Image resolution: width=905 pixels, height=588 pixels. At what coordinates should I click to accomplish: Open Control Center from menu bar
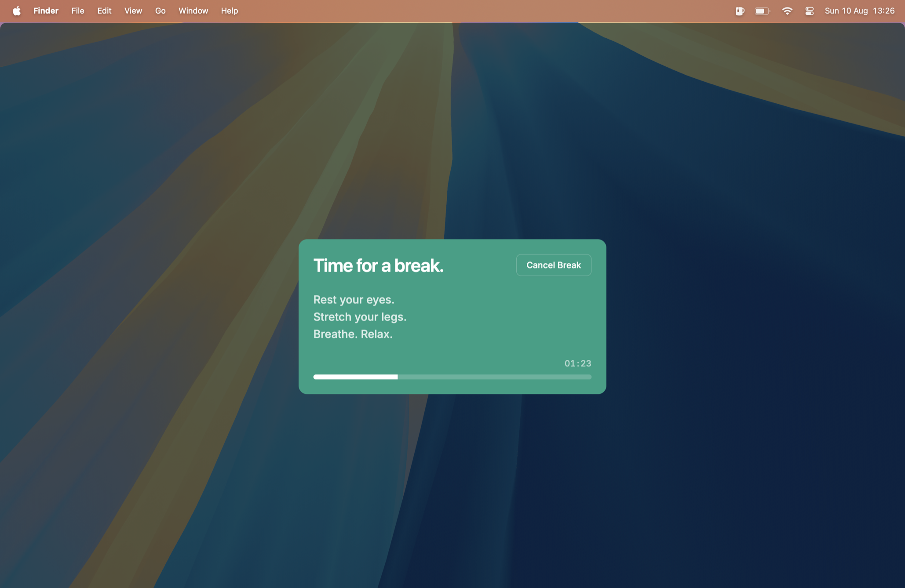tap(810, 11)
